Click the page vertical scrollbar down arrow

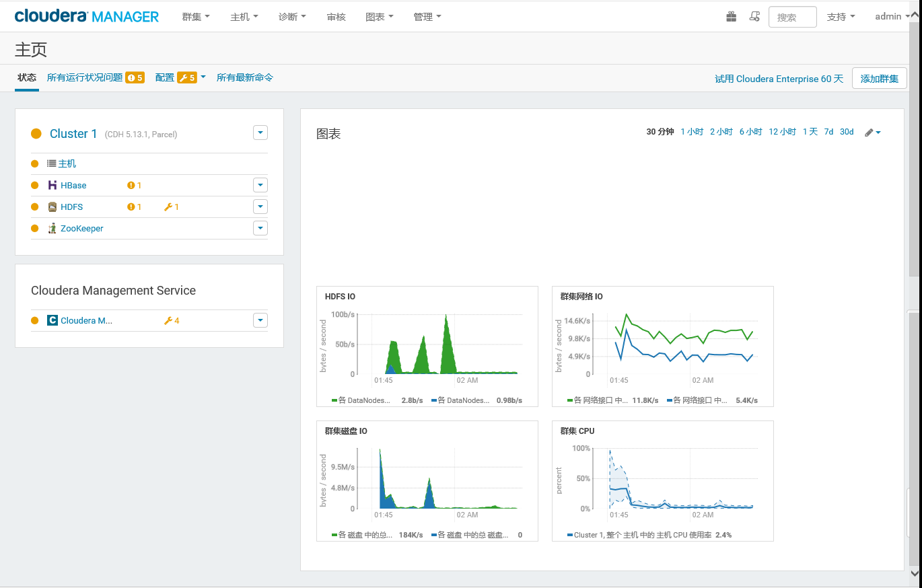click(914, 573)
